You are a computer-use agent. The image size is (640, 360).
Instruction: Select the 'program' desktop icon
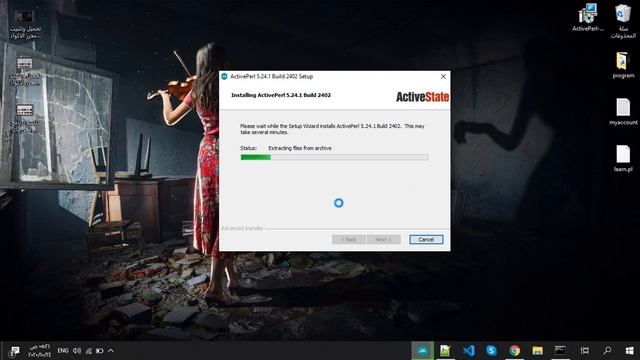pyautogui.click(x=623, y=65)
